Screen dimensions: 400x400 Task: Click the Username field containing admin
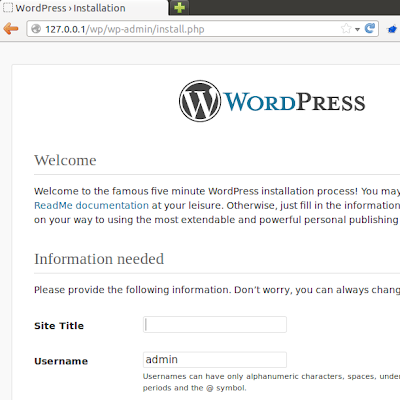pyautogui.click(x=215, y=360)
